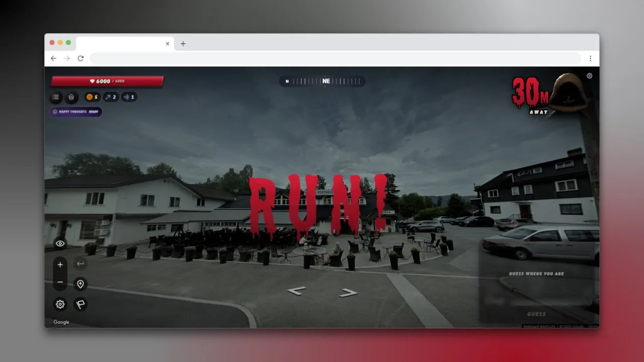Select the arrow item counter showing 2
Viewport: 644px width, 362px height.
pyautogui.click(x=111, y=97)
